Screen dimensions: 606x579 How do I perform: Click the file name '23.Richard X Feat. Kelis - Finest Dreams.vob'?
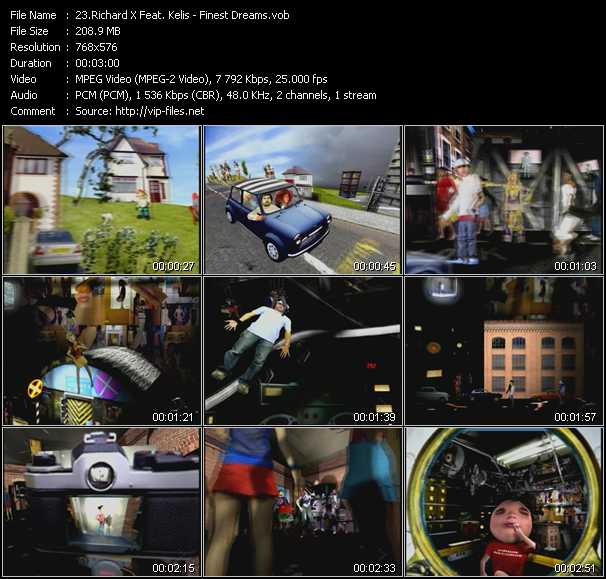coord(182,15)
